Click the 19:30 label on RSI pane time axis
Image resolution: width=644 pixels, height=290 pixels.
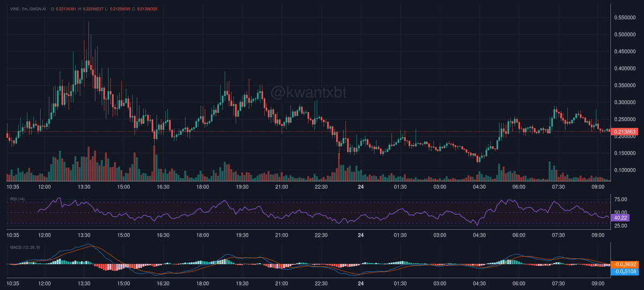(x=242, y=235)
